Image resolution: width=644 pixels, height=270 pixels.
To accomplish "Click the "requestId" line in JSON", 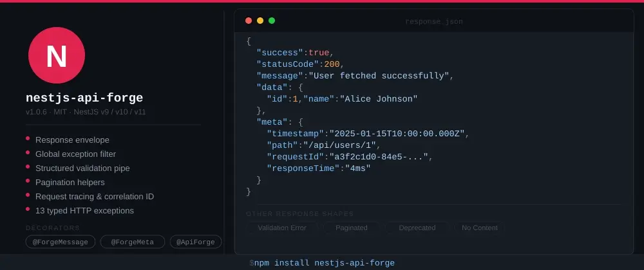I will [x=350, y=156].
